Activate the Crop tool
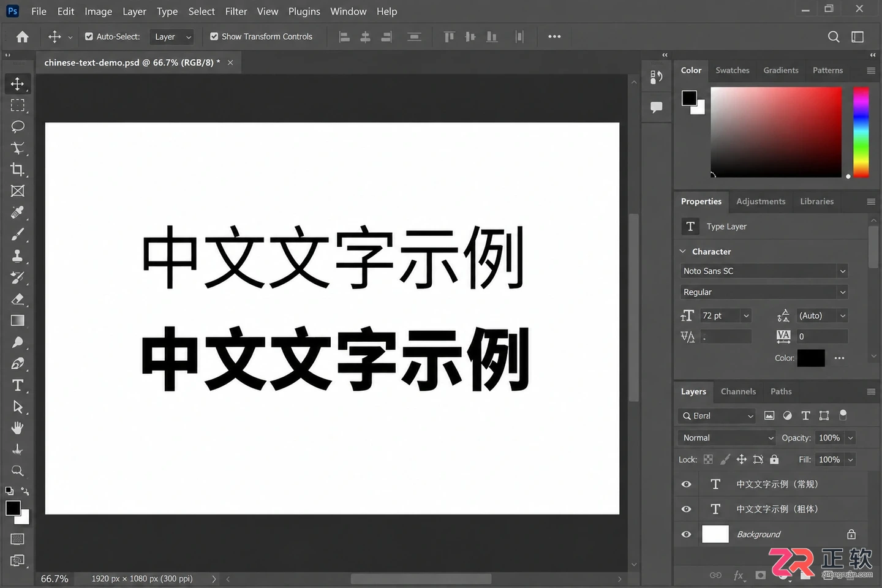The width and height of the screenshot is (882, 588). [18, 170]
